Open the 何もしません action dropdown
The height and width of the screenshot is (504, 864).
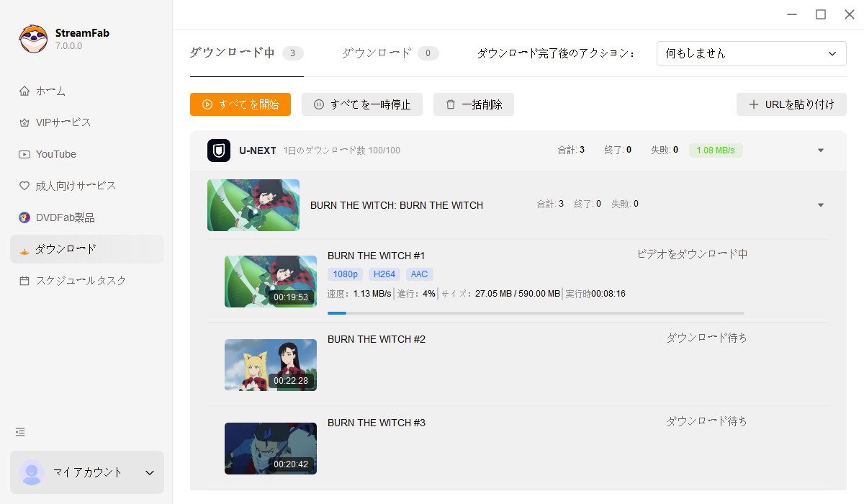coord(751,53)
